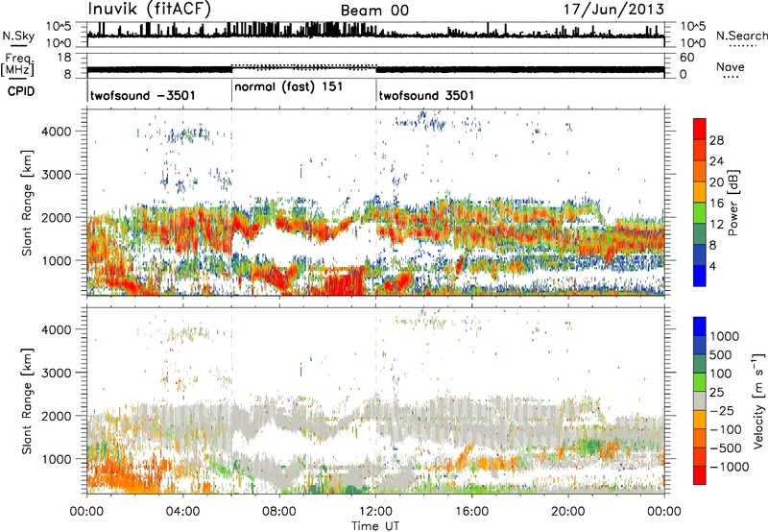Click the "Nave" legend label

click(x=731, y=67)
